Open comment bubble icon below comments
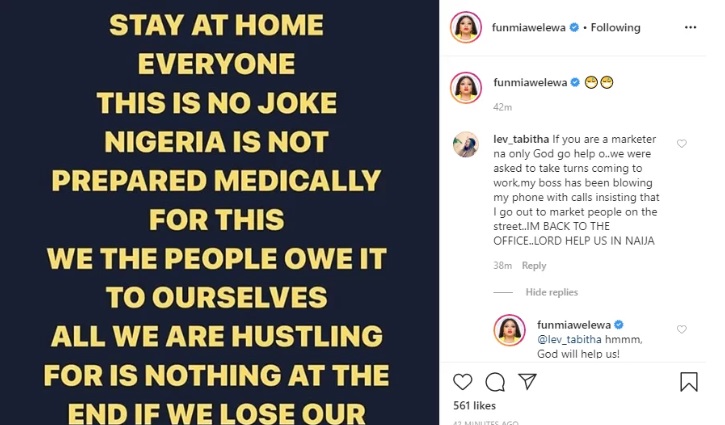725x425 pixels. (x=494, y=381)
